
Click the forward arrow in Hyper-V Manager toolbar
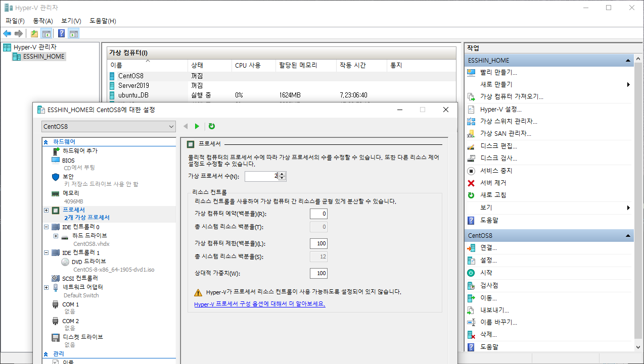coord(19,34)
